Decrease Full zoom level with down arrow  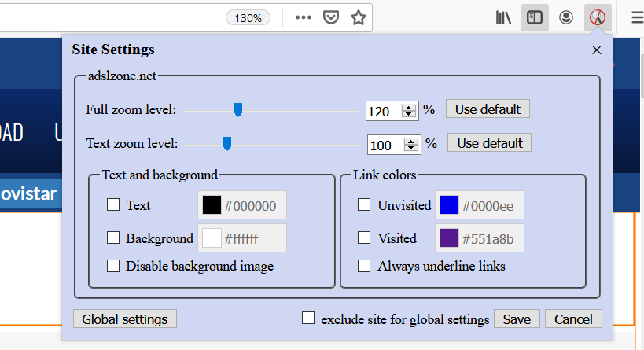click(x=409, y=114)
